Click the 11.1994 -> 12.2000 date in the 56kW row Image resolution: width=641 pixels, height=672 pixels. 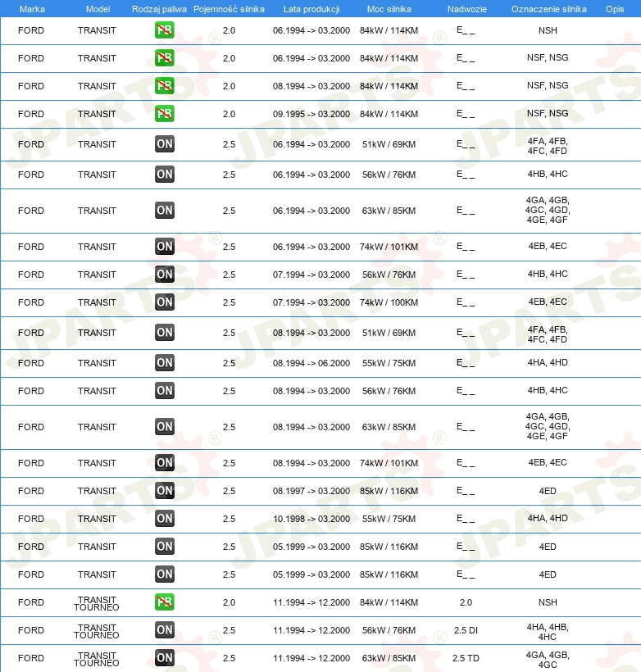pos(311,630)
